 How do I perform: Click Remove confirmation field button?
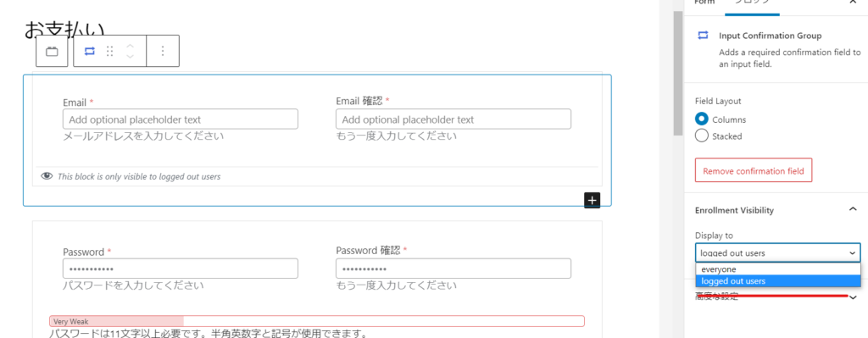pyautogui.click(x=754, y=171)
